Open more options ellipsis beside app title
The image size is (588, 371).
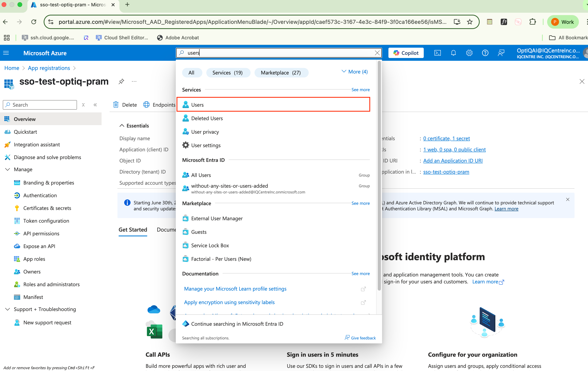[x=134, y=81]
